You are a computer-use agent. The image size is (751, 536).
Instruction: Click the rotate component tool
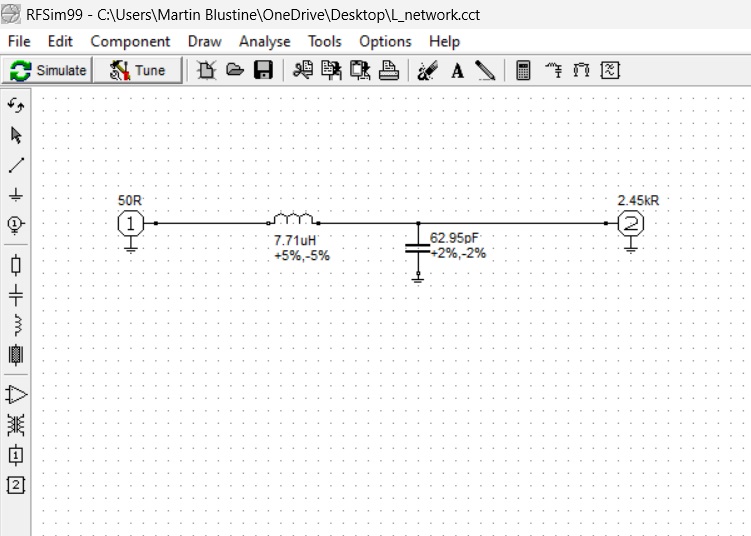tap(16, 105)
